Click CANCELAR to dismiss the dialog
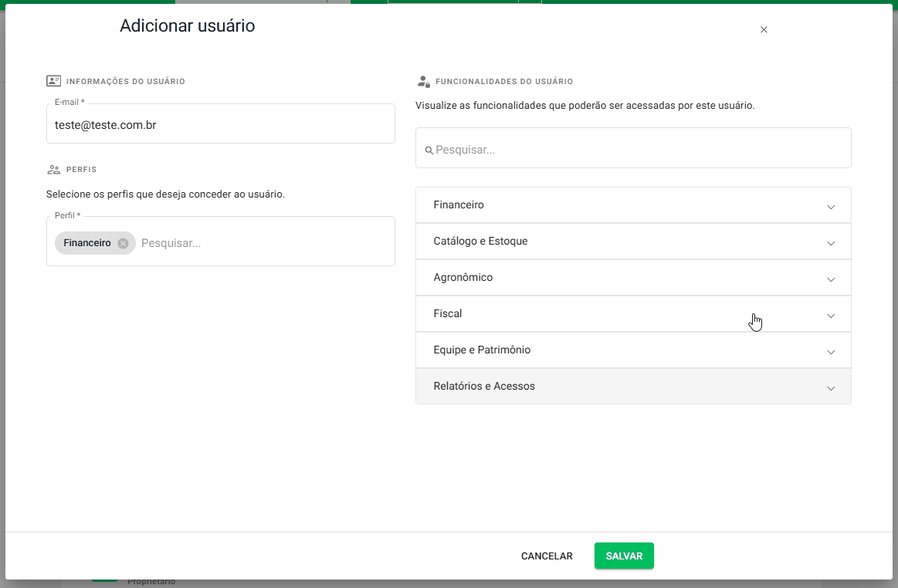Image resolution: width=898 pixels, height=588 pixels. click(x=547, y=556)
